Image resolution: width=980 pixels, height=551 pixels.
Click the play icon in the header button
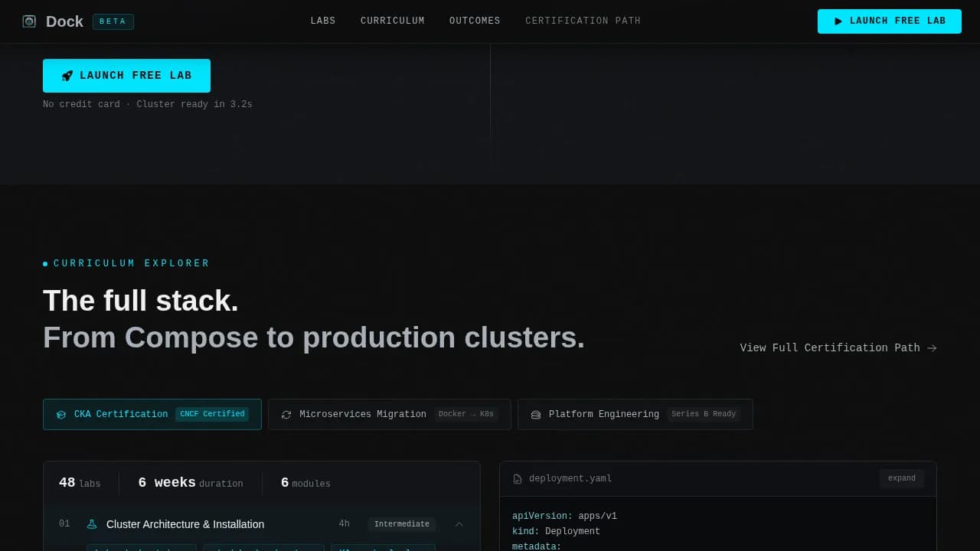pos(838,21)
